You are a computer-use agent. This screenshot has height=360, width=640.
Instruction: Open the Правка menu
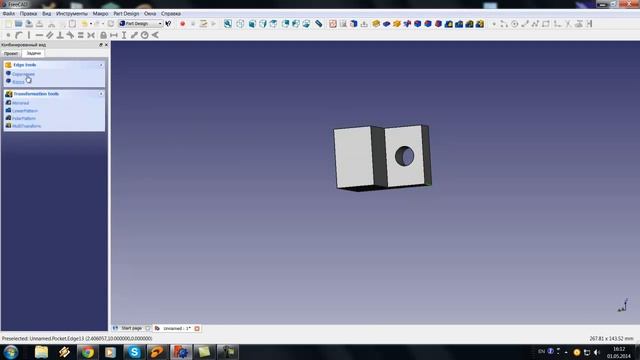tap(28, 13)
